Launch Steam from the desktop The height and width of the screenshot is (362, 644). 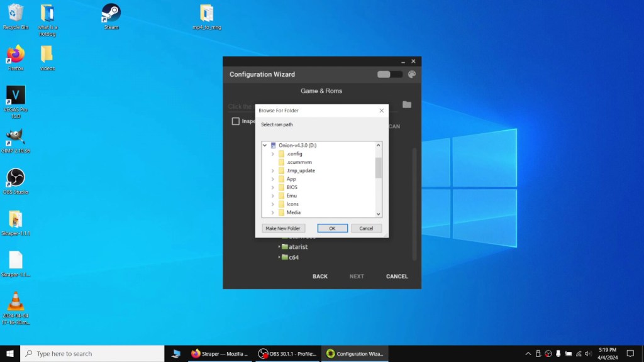pyautogui.click(x=111, y=13)
